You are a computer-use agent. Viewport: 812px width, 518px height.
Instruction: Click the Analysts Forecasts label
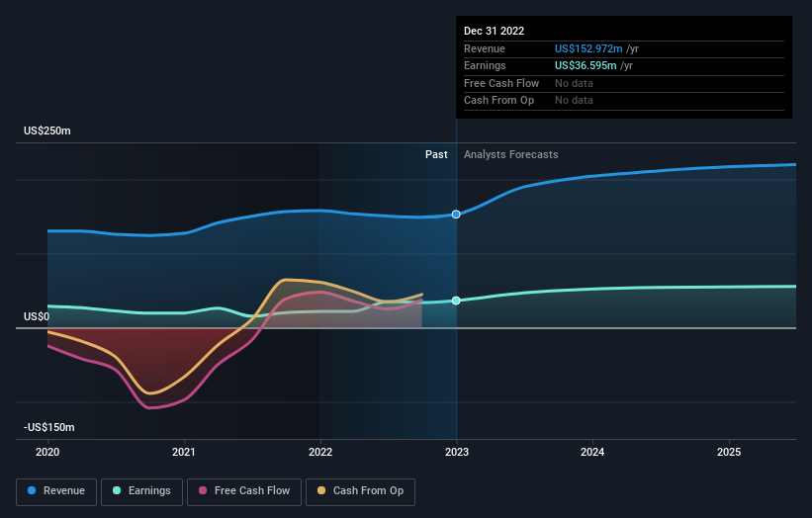pyautogui.click(x=511, y=155)
